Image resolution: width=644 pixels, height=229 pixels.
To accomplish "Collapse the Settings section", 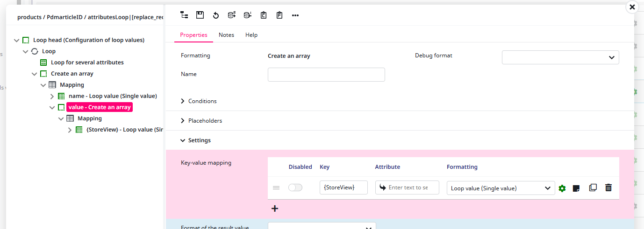I will [199, 140].
